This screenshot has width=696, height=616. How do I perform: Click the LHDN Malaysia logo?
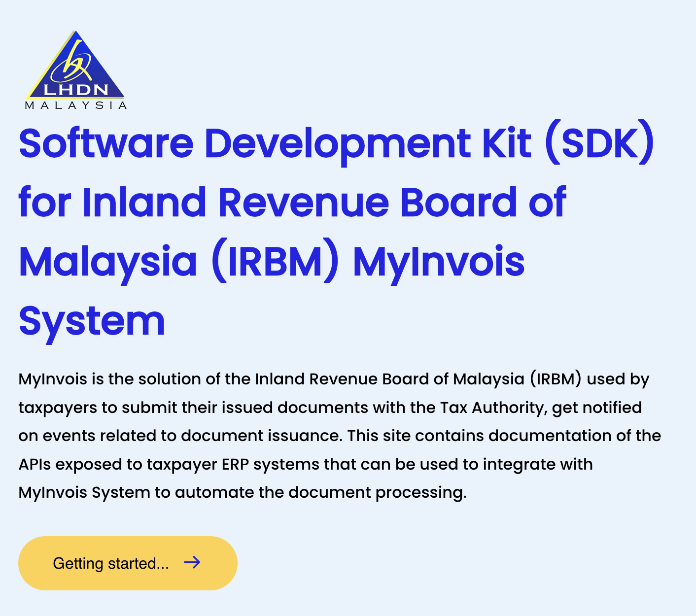tap(75, 70)
